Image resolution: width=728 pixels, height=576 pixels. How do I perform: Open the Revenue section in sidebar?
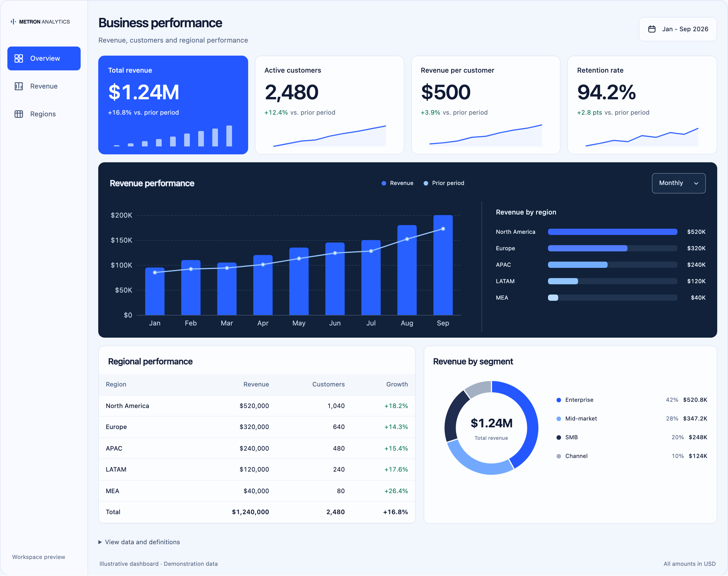coord(44,86)
